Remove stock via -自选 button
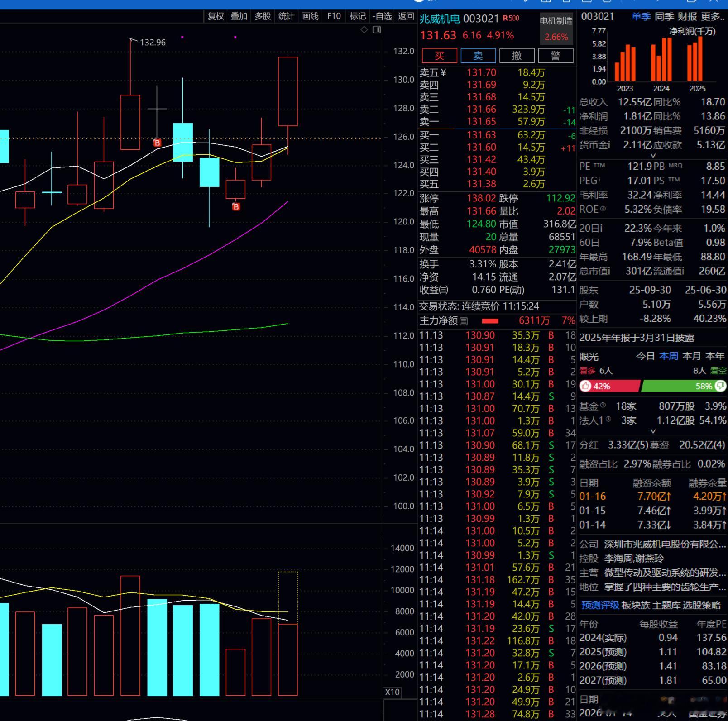Image resolution: width=728 pixels, height=721 pixels. (382, 16)
